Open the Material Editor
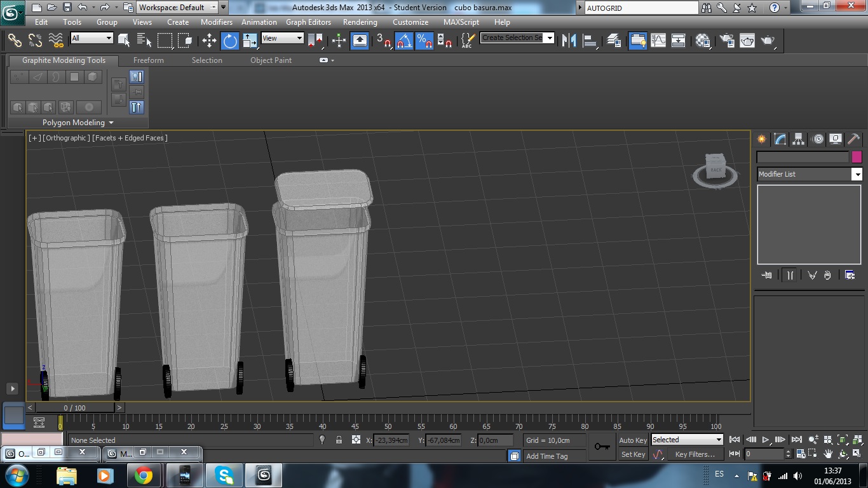Screen dimensions: 868x488 (x=702, y=41)
